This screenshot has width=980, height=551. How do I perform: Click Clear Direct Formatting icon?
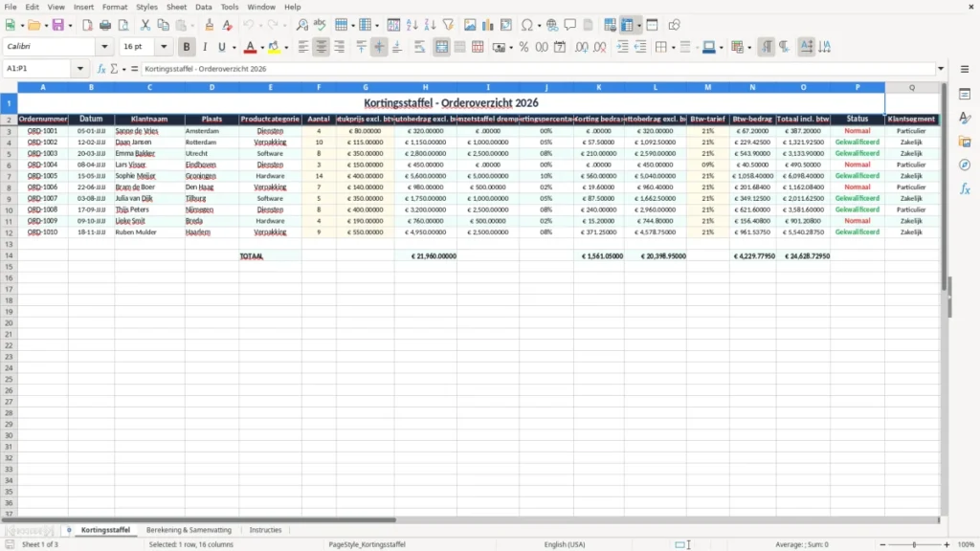pyautogui.click(x=228, y=25)
